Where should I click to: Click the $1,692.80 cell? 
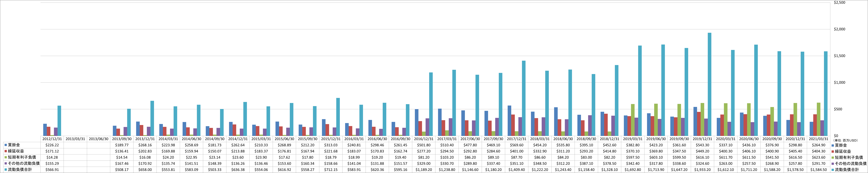[633, 170]
